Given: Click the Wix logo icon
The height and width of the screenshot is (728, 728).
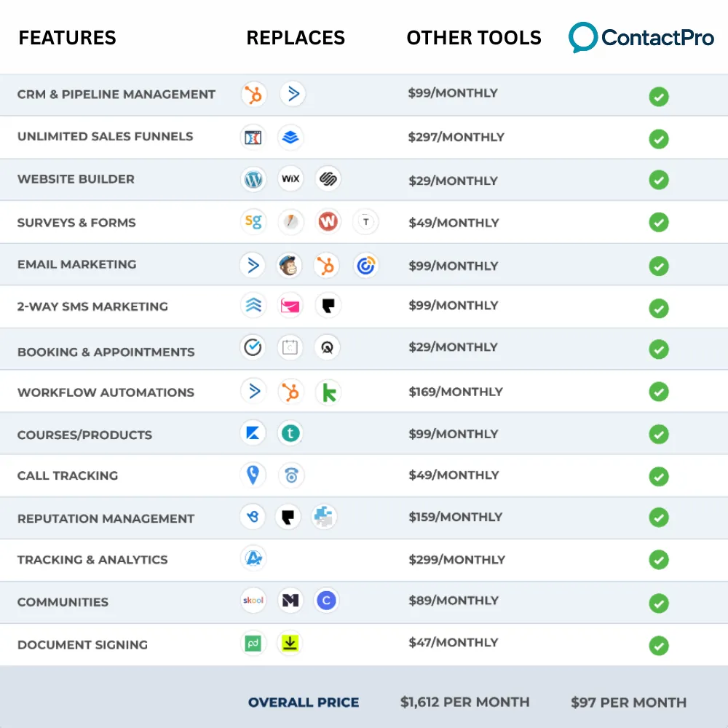Looking at the screenshot, I should click(x=290, y=179).
